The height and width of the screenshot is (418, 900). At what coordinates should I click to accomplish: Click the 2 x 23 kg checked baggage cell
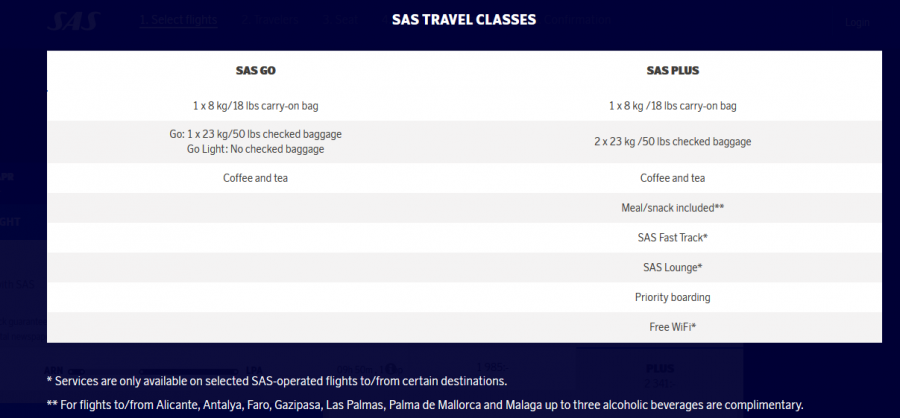coord(673,141)
